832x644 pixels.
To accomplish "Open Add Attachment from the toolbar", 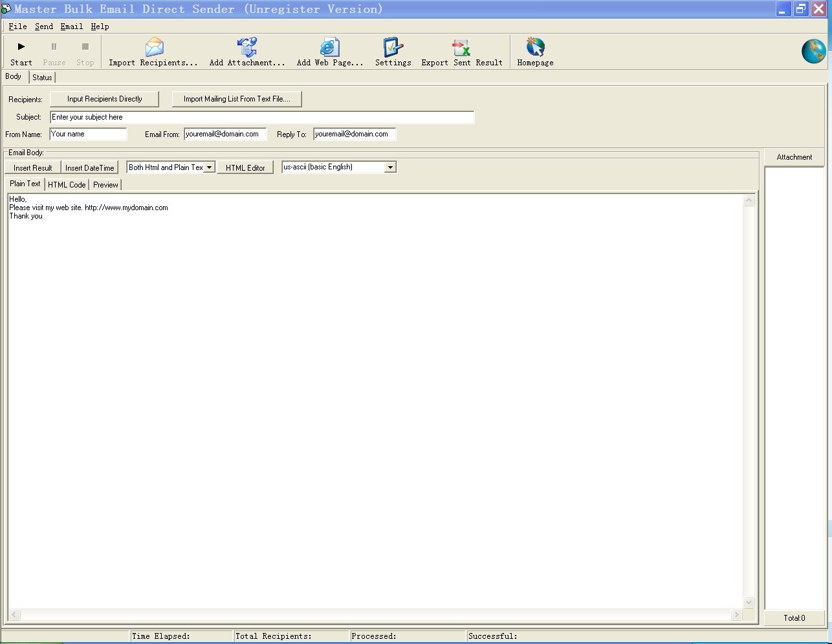I will (x=247, y=47).
